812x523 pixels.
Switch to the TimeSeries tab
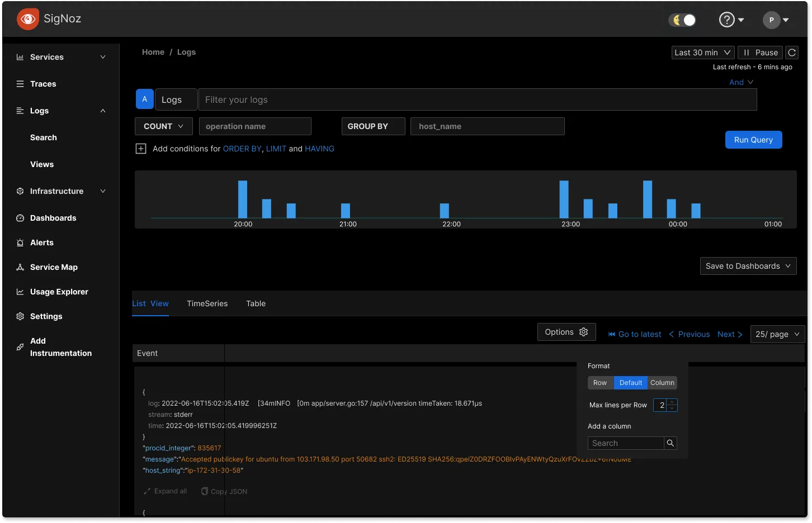207,303
